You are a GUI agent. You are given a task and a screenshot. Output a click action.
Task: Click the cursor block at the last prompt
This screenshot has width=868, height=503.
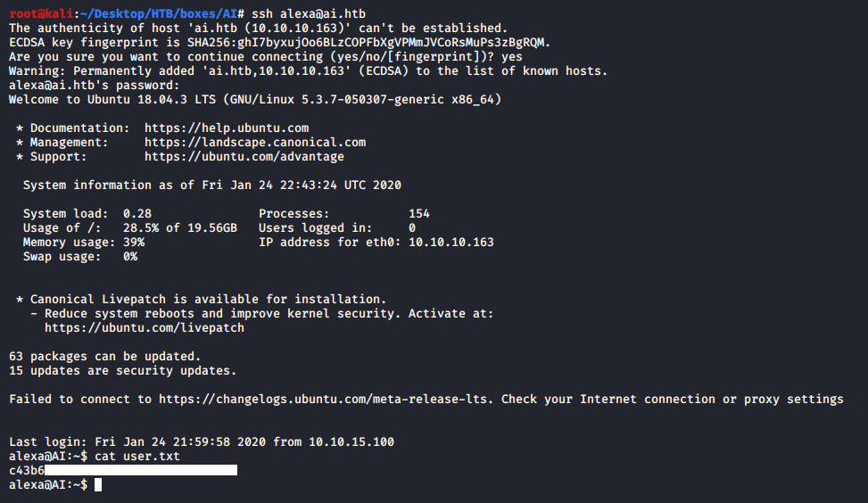pyautogui.click(x=98, y=485)
